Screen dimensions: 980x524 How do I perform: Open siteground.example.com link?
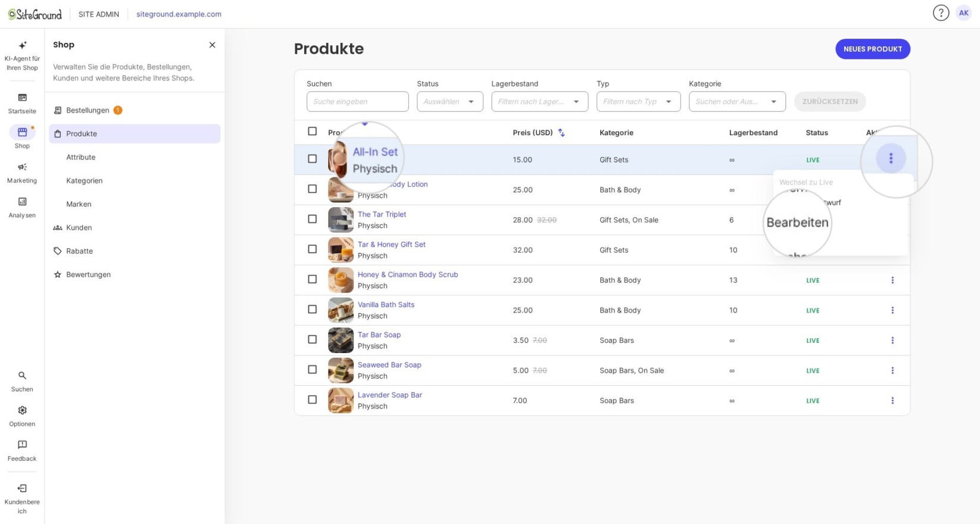(179, 14)
